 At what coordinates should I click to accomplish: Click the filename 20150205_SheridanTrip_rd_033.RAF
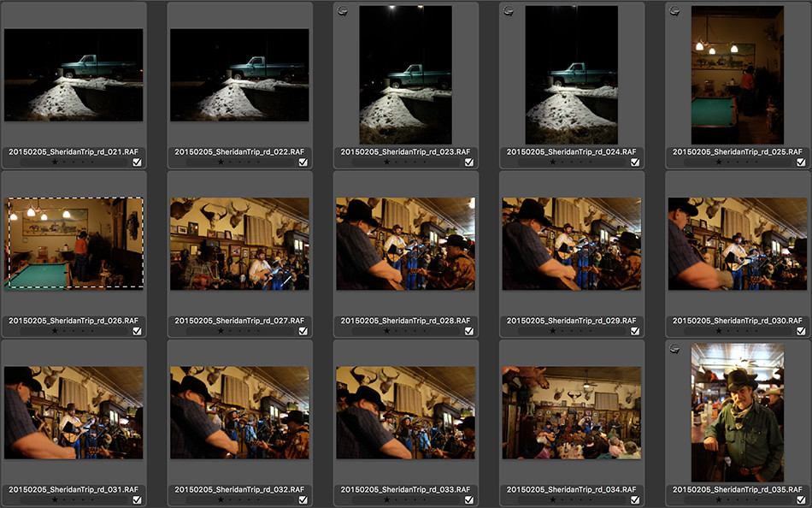(405, 489)
